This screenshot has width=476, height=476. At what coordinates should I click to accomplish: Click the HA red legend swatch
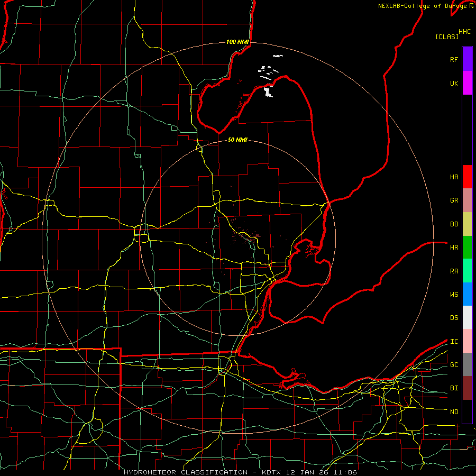467,177
